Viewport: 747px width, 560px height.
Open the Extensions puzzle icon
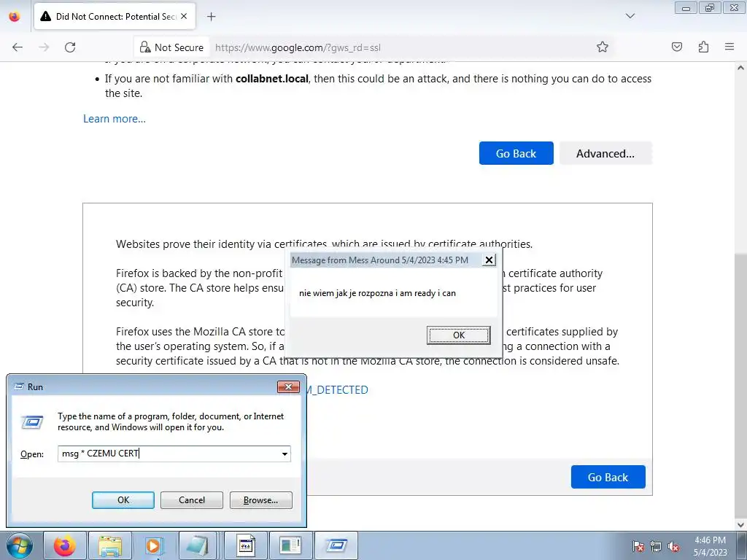coord(703,47)
